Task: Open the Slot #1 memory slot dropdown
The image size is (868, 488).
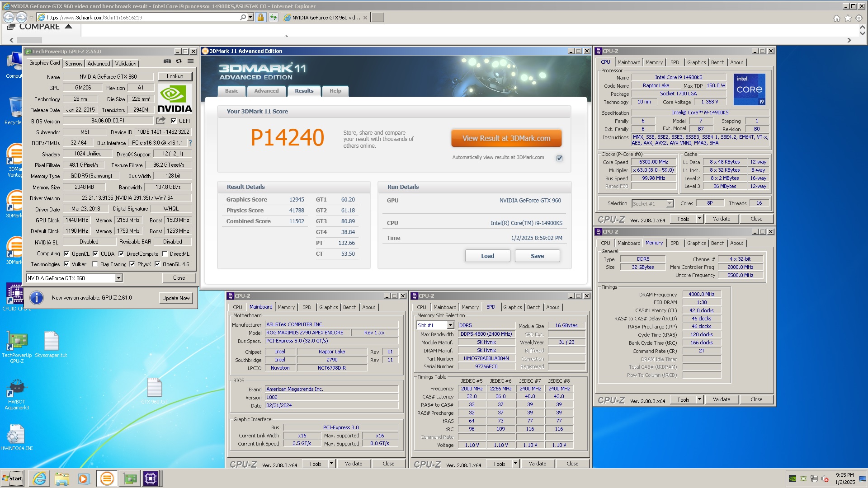Action: [x=450, y=325]
